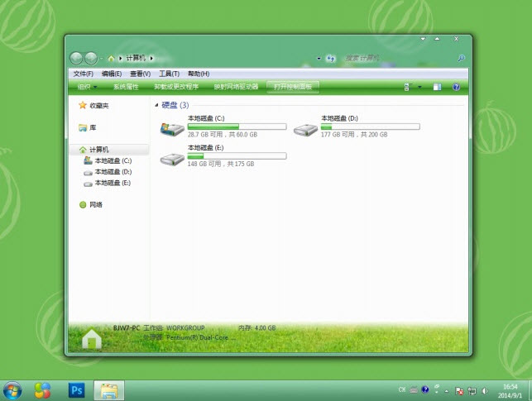Image resolution: width=532 pixels, height=401 pixels.
Task: Open the address bar history dropdown
Action: 319,59
